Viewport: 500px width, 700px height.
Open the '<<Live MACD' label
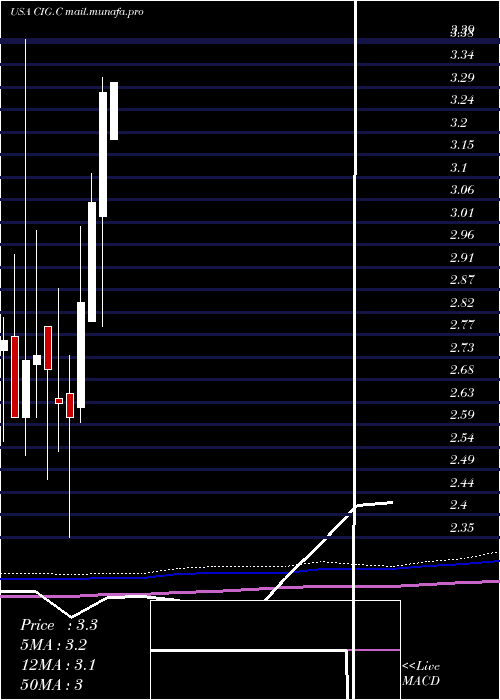tap(421, 674)
